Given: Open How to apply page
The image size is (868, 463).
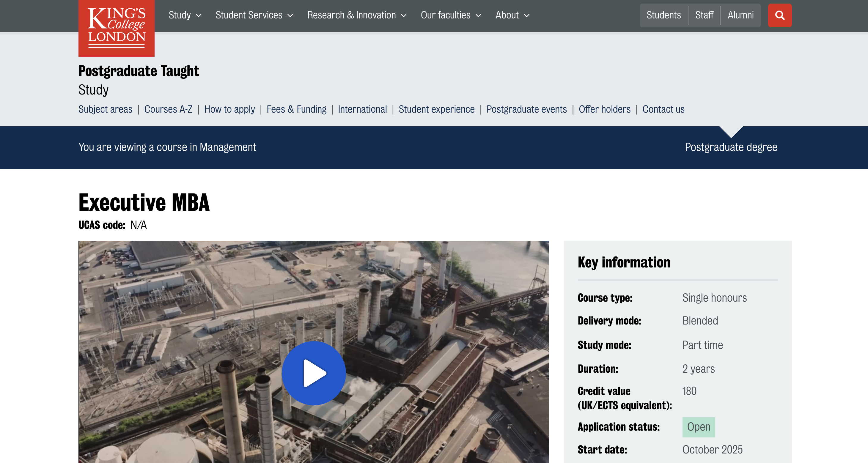Looking at the screenshot, I should pos(229,109).
